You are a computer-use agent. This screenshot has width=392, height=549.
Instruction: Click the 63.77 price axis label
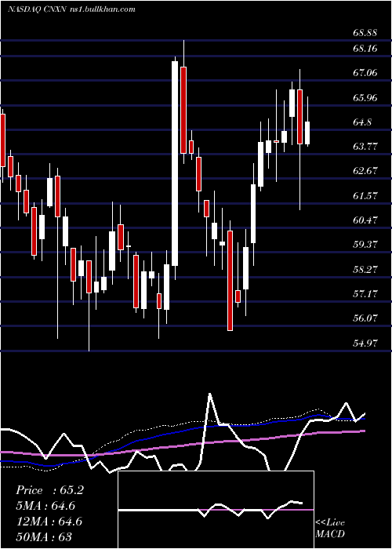tap(365, 146)
